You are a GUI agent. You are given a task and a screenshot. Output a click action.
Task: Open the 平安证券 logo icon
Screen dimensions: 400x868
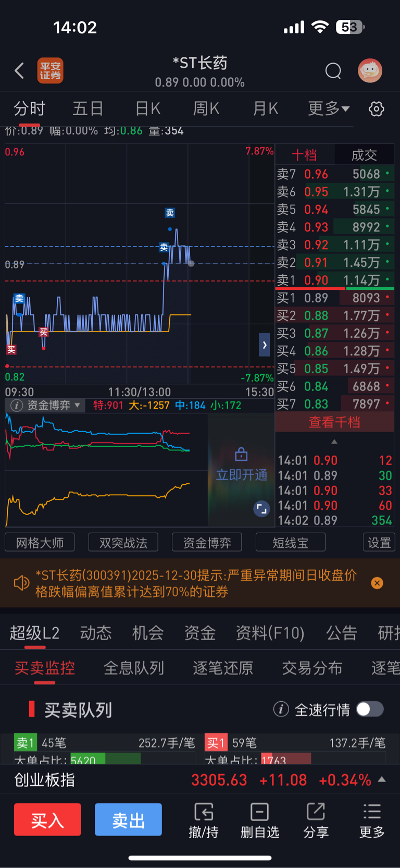click(51, 70)
